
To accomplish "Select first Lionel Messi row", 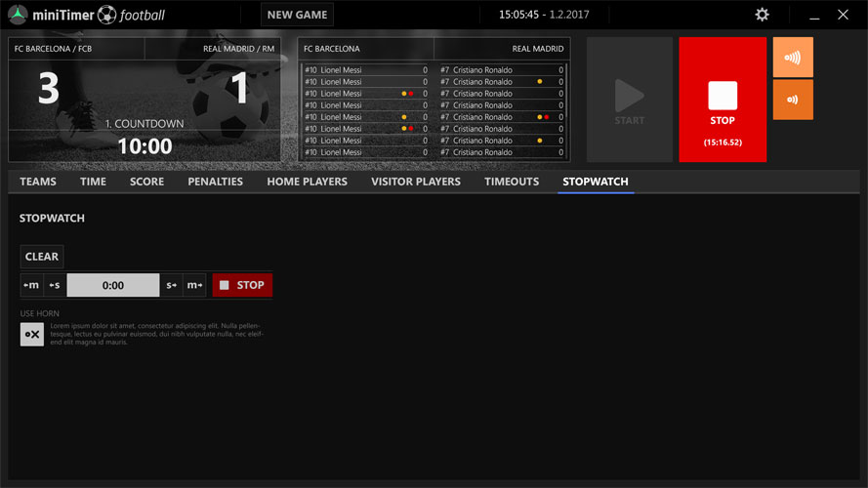I will point(366,69).
